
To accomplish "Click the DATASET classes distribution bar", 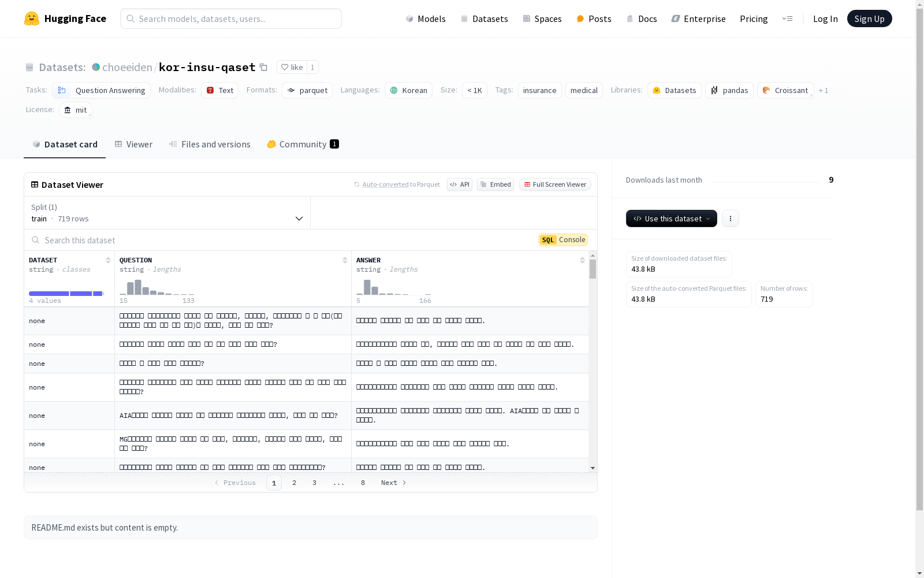I will click(x=66, y=294).
